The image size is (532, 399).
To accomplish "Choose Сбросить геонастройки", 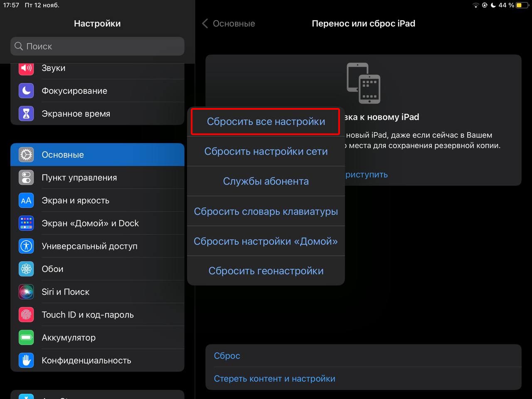I will (x=266, y=271).
